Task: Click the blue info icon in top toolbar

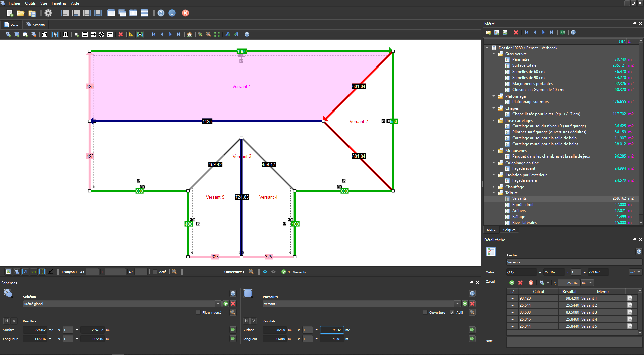Action: 172,13
